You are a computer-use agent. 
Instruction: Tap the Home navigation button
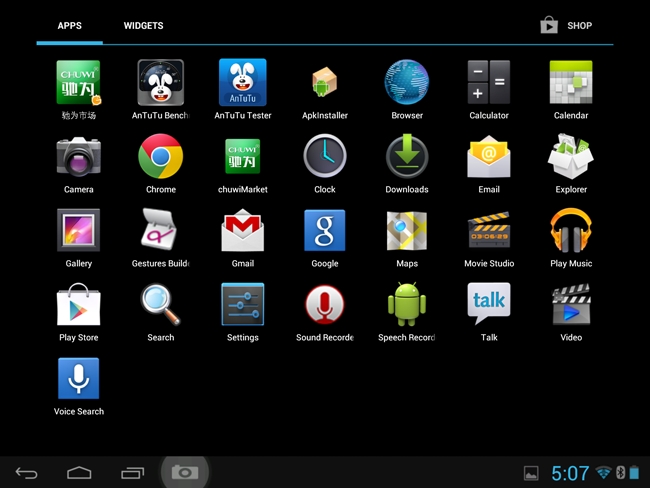tap(79, 473)
